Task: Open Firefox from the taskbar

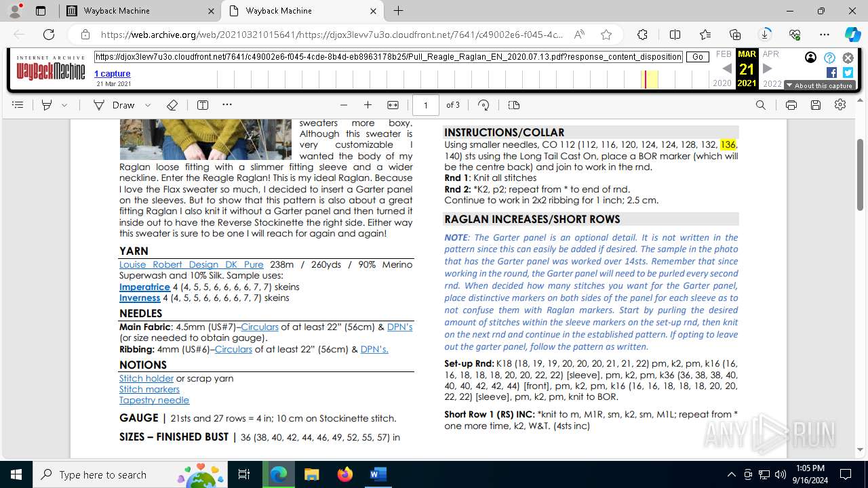Action: pos(345,474)
